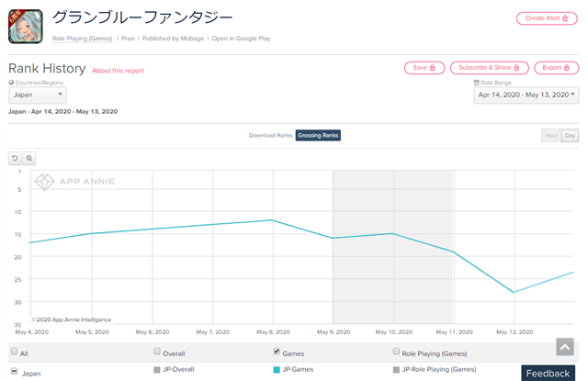
Task: Click the scroll-to-top arrow button
Action: point(565,347)
